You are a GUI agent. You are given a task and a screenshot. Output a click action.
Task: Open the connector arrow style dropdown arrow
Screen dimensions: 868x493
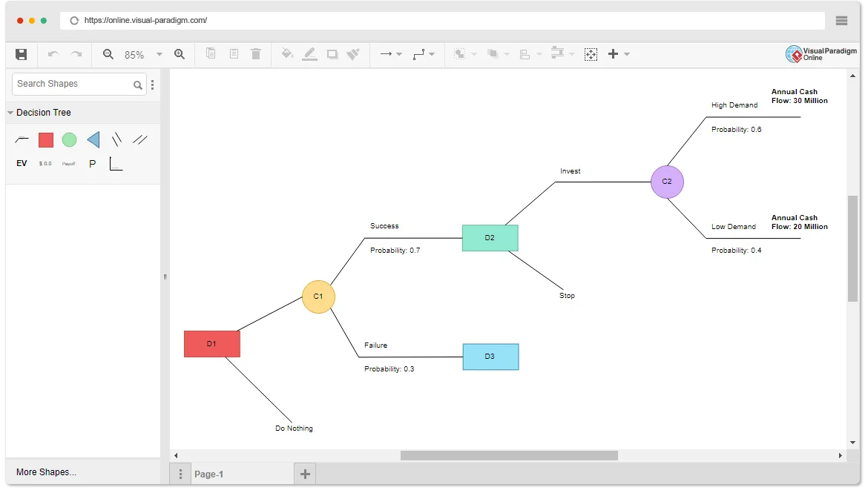tap(399, 54)
